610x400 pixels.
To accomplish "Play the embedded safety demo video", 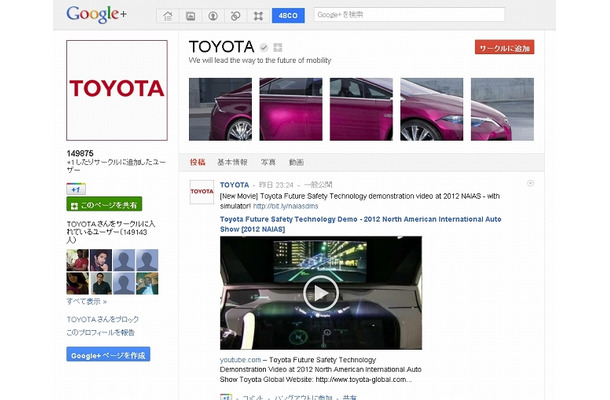I will pos(321,293).
